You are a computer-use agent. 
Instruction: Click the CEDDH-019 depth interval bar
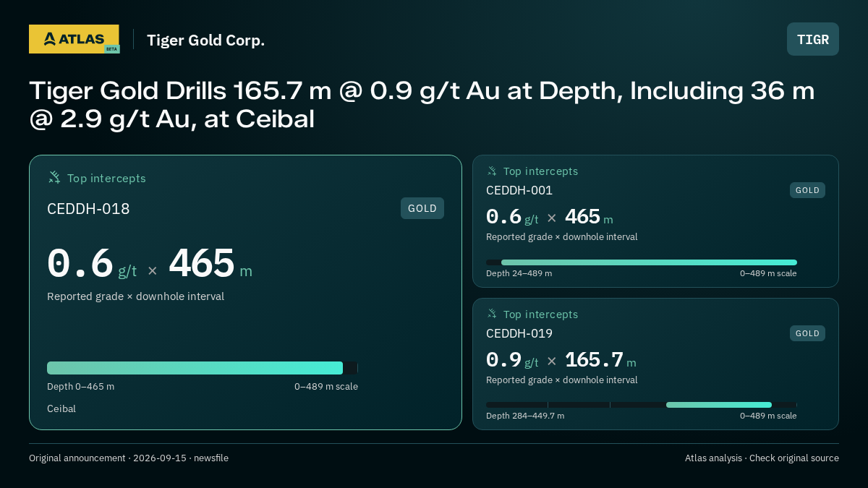coord(642,405)
